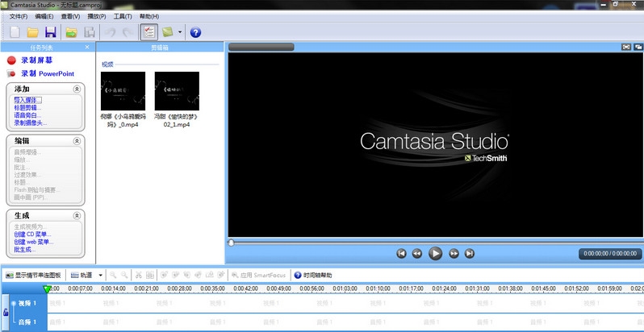Close the 任务列表 task list panel
Image resolution: width=644 pixels, height=332 pixels.
point(87,47)
